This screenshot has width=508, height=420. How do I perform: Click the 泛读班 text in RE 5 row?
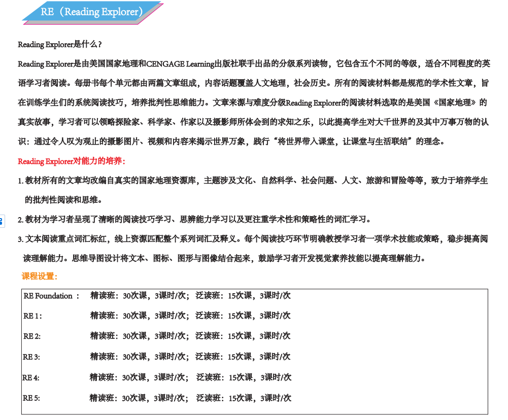(x=209, y=398)
